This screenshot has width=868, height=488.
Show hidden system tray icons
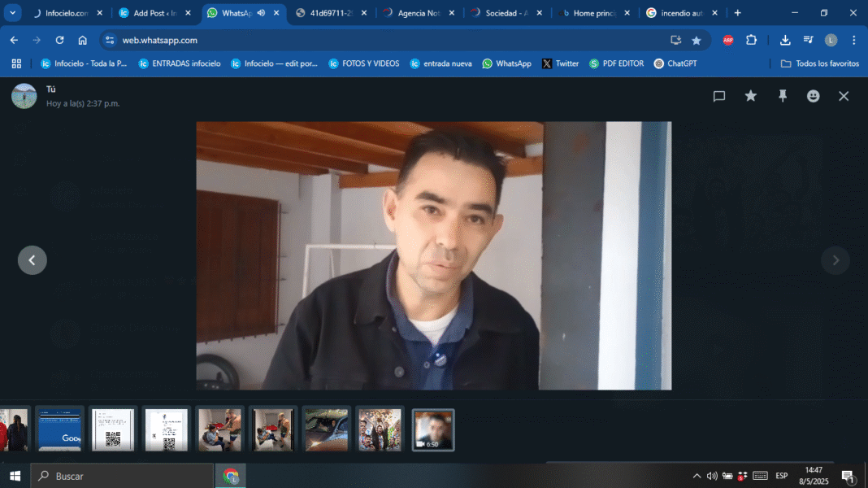pos(697,476)
